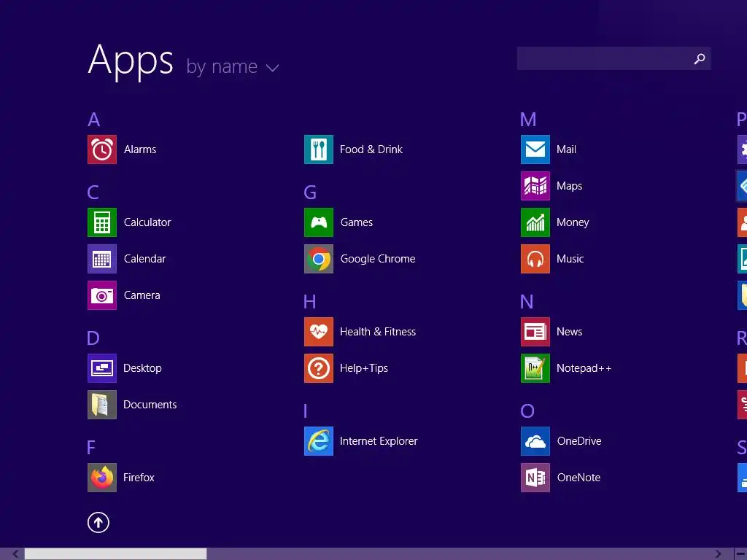The image size is (747, 560).
Task: Click the search magnifier icon
Action: point(700,58)
